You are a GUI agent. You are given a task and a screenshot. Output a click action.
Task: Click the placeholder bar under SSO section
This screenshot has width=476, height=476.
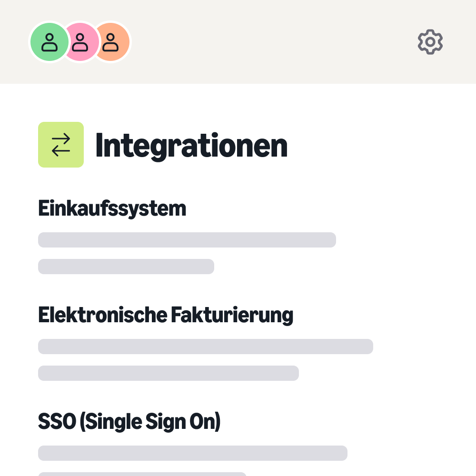tap(193, 453)
